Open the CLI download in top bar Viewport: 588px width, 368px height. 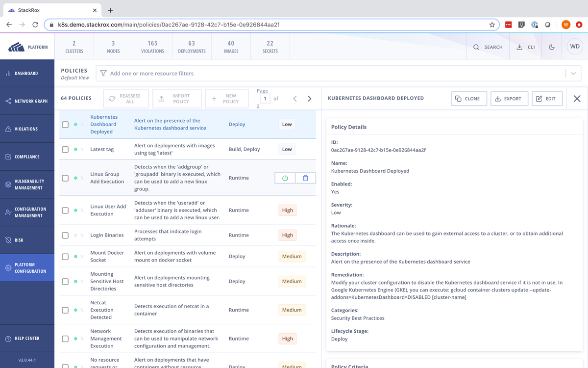(x=526, y=47)
